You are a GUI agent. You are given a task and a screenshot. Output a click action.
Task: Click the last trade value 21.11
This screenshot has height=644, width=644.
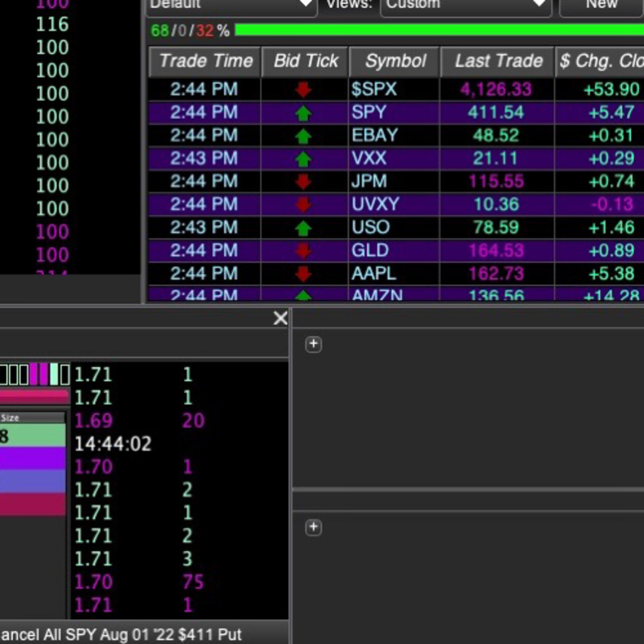tap(495, 158)
